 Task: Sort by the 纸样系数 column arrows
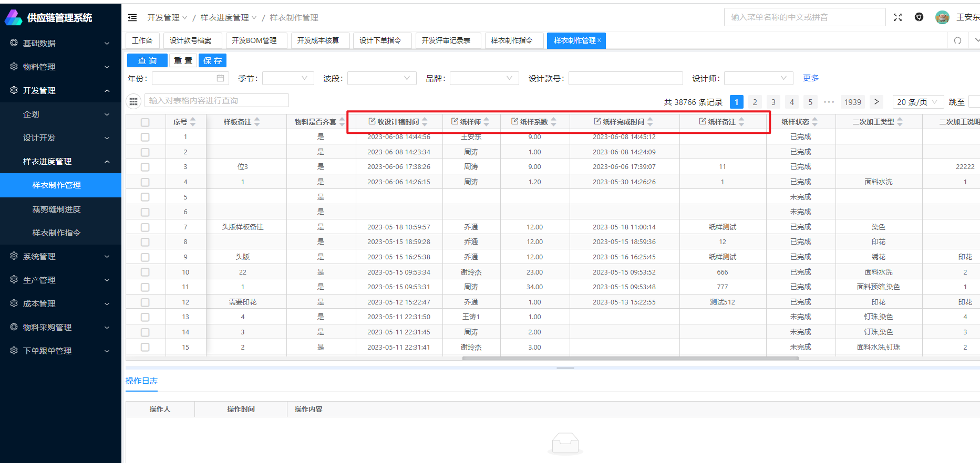point(553,122)
